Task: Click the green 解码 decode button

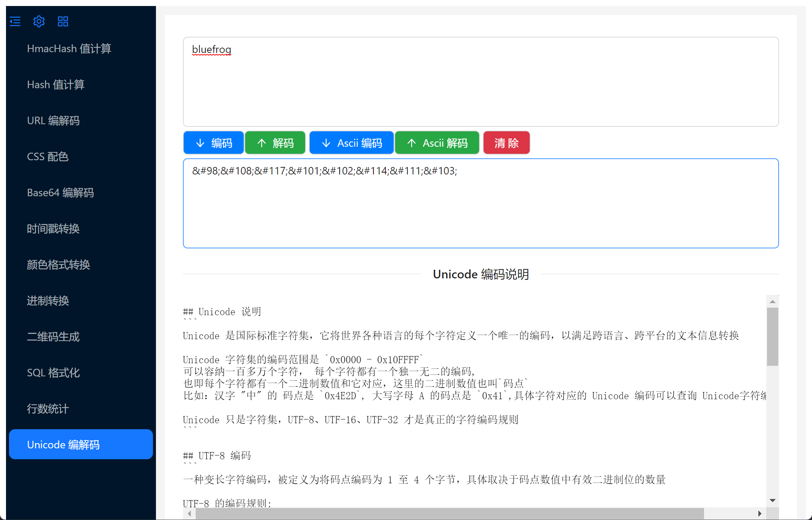Action: pos(275,143)
